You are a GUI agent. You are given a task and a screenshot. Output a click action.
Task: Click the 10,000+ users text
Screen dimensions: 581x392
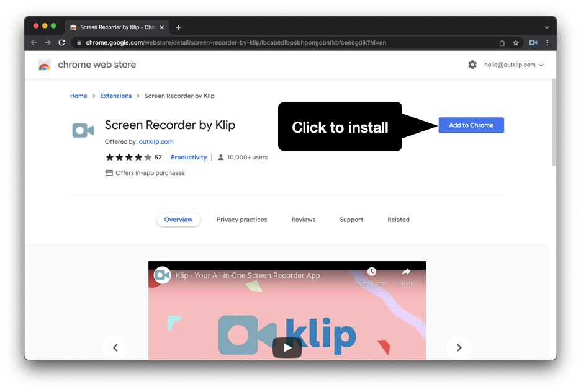click(247, 158)
